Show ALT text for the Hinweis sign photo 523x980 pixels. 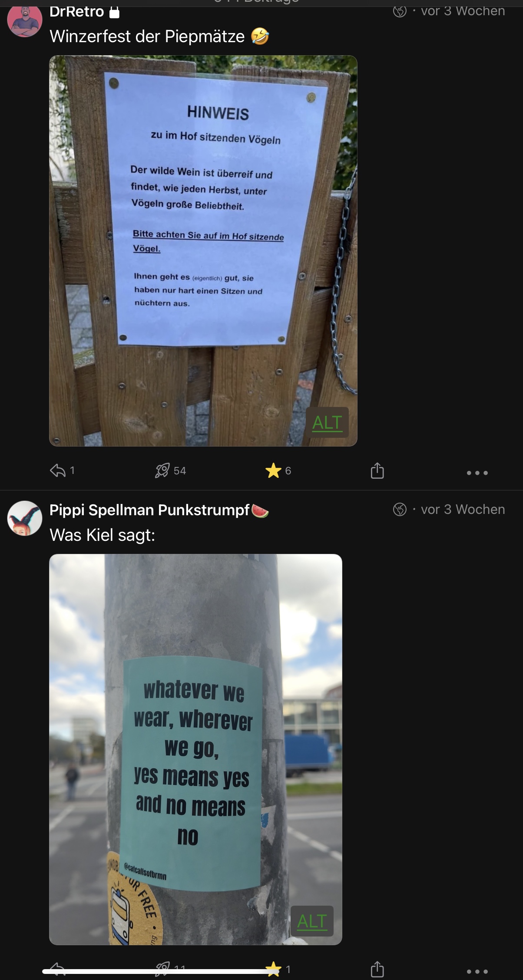tap(328, 422)
